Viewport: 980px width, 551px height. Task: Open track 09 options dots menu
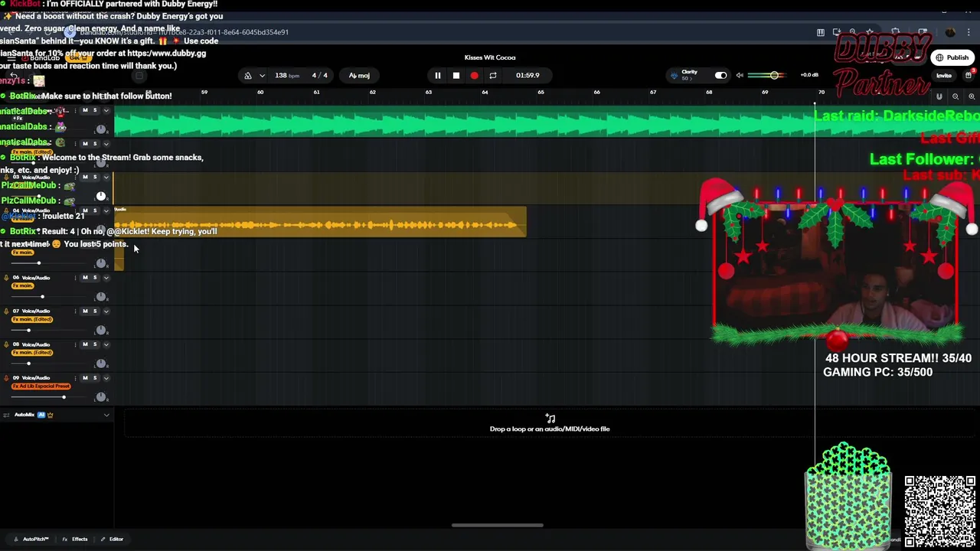pos(76,378)
